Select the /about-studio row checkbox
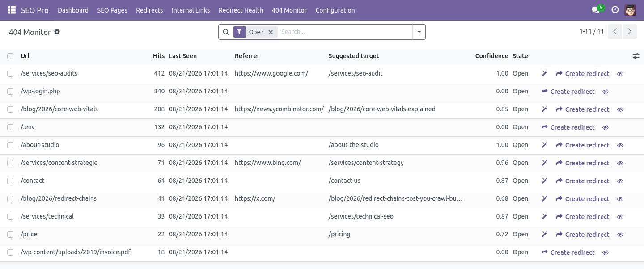Viewport: 644px width, 269px height. pos(10,145)
